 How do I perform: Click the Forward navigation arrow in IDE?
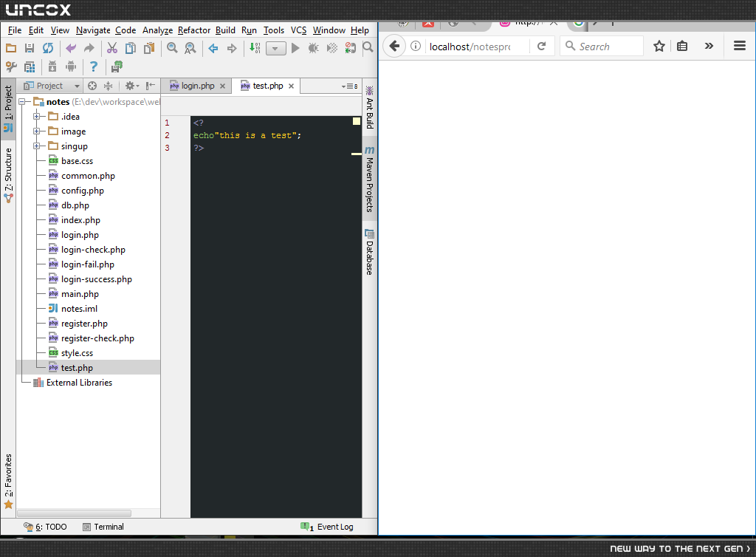232,48
